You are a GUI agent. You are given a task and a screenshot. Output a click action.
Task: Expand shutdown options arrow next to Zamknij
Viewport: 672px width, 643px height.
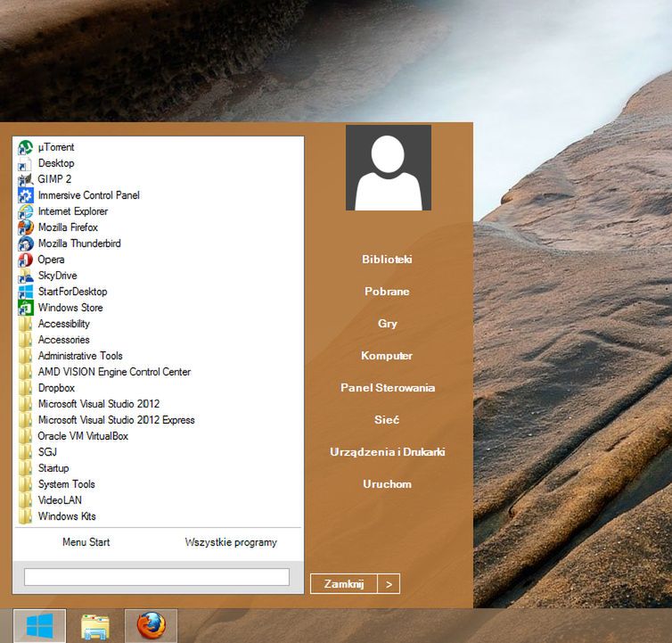coord(389,584)
